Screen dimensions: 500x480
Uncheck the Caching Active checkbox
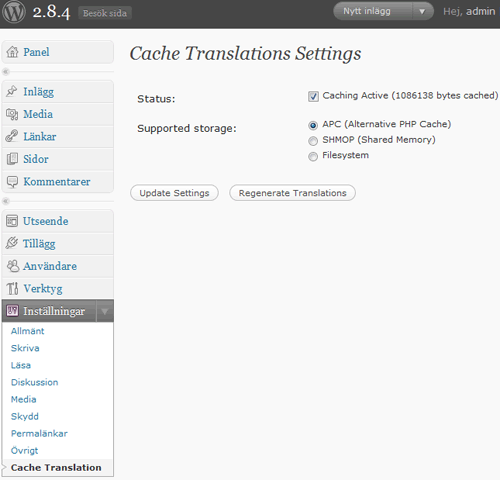(313, 96)
